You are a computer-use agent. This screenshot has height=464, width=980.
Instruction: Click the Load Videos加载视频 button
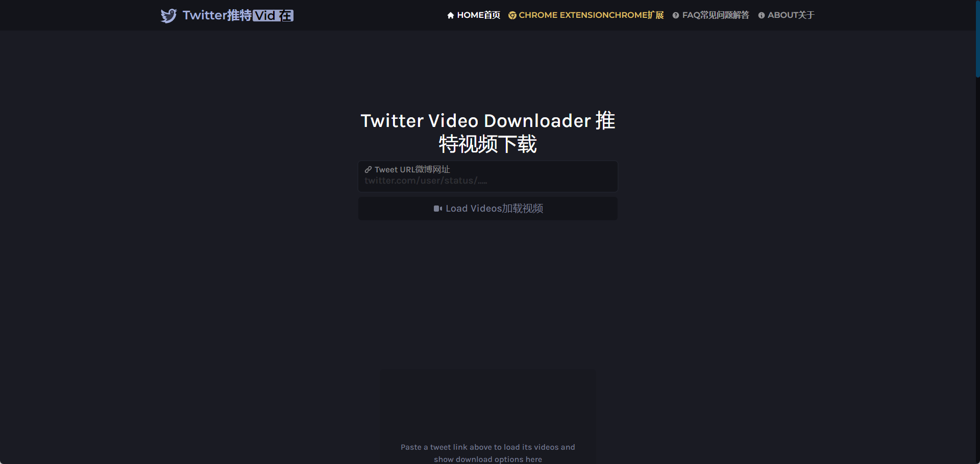click(488, 209)
